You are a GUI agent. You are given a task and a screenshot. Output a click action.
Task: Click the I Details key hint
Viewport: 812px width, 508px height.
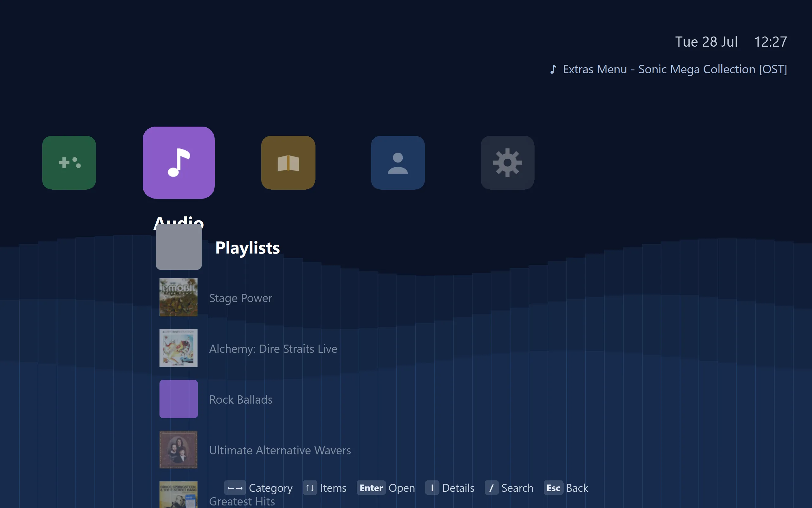(450, 488)
